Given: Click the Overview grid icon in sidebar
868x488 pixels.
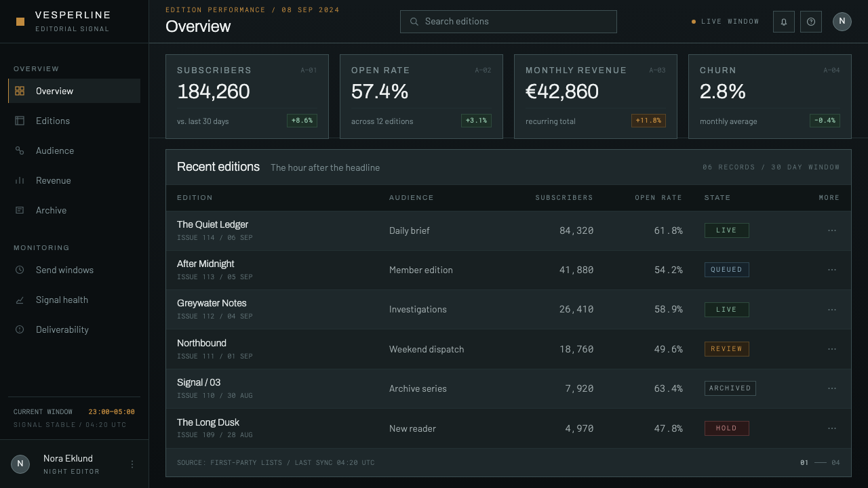Looking at the screenshot, I should pyautogui.click(x=20, y=91).
